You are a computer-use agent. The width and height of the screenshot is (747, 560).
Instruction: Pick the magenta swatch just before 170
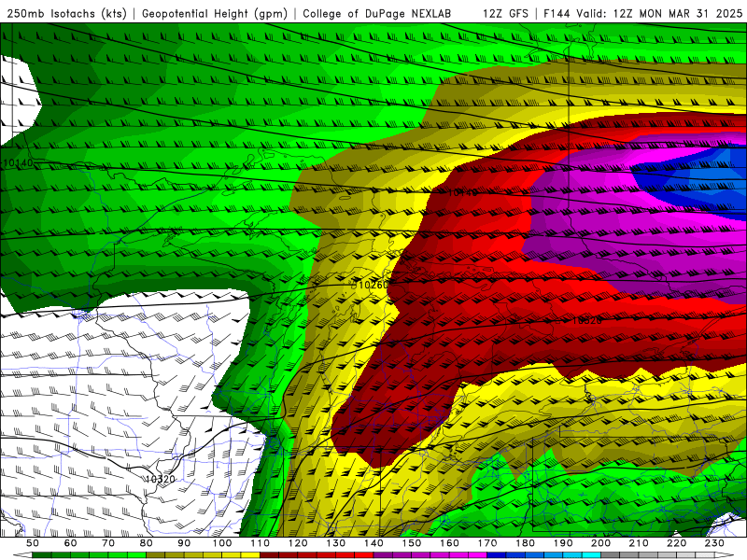478,555
